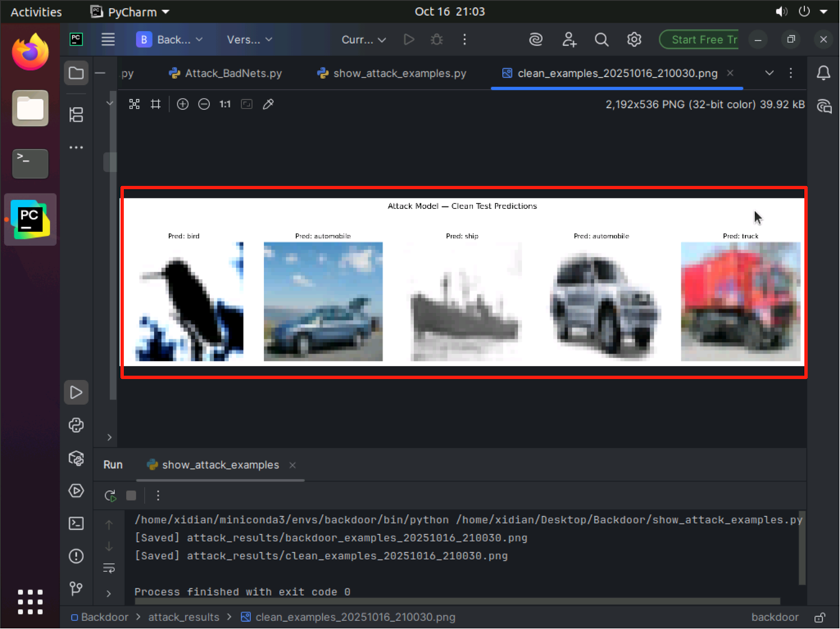Open Firefox from the Ubuntu dock
This screenshot has height=629, width=840.
(30, 52)
